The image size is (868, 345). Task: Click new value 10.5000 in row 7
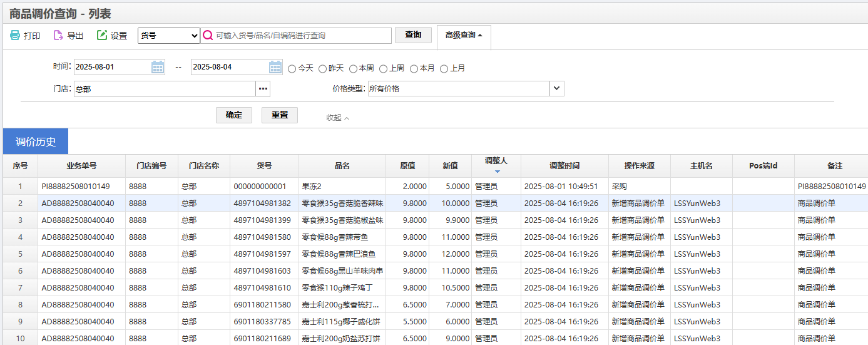click(455, 288)
